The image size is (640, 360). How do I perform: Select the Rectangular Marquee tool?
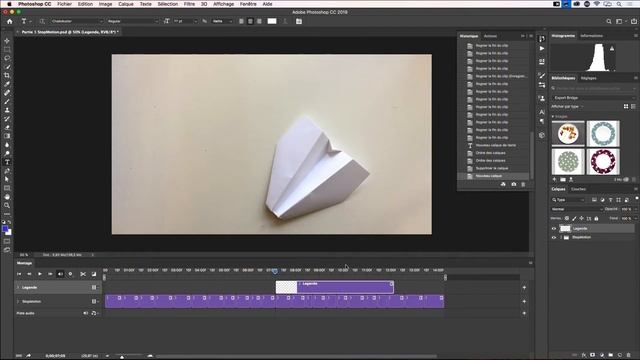pos(7,49)
